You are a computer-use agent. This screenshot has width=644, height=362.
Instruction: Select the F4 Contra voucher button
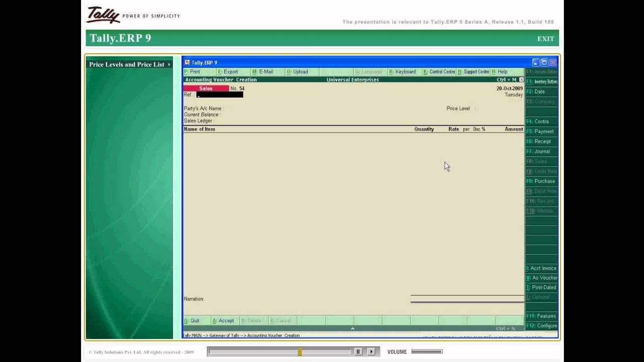(x=542, y=121)
